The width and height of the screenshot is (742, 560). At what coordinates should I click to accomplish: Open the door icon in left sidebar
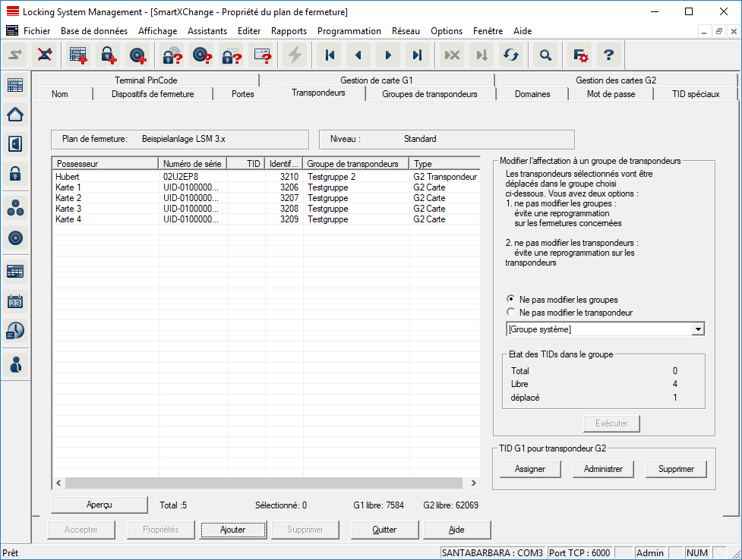click(15, 143)
